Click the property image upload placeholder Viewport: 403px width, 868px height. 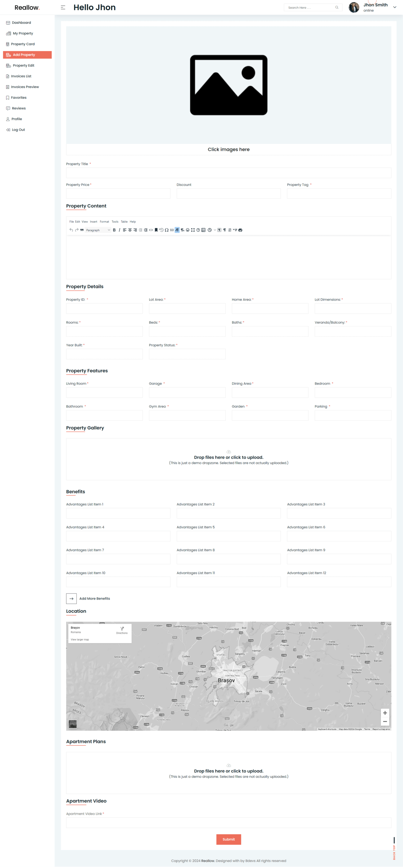coord(229,85)
